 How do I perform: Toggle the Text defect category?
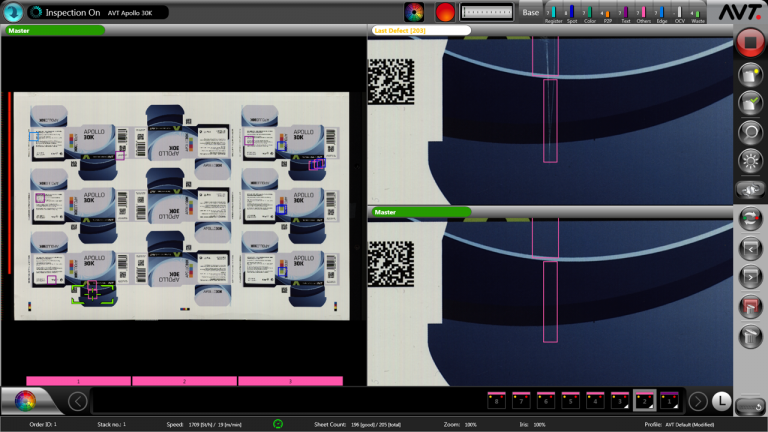[625, 14]
